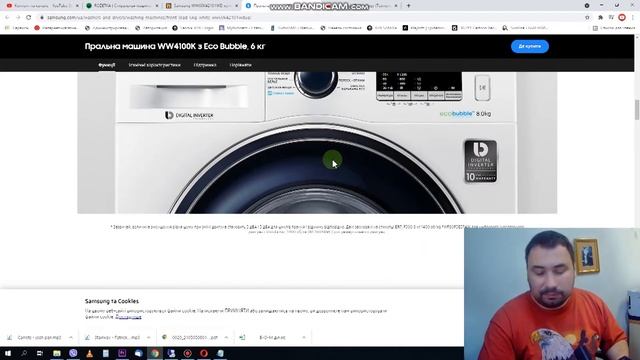Open Viber from the taskbar
Viewport: 640px width, 360px height.
[x=73, y=353]
